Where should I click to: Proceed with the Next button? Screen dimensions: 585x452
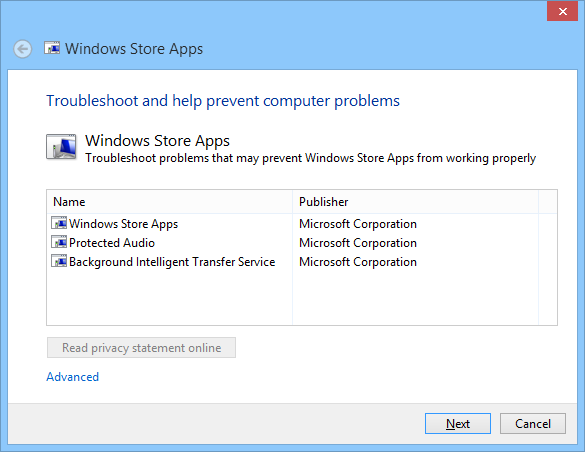(x=458, y=423)
